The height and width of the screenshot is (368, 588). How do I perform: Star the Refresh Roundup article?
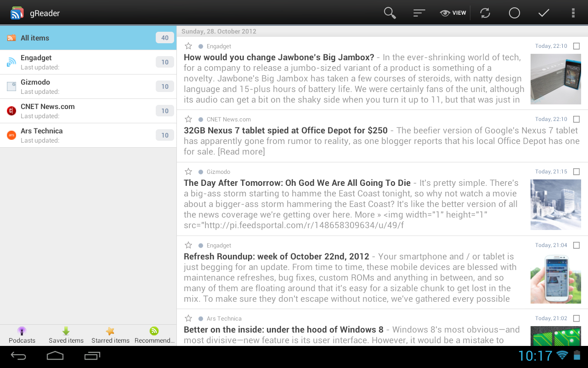click(188, 245)
